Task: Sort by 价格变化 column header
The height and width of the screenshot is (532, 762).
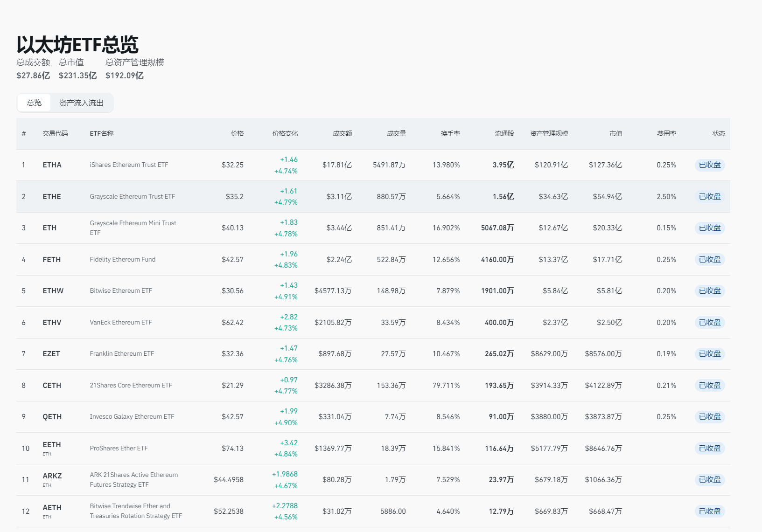Action: (x=285, y=133)
